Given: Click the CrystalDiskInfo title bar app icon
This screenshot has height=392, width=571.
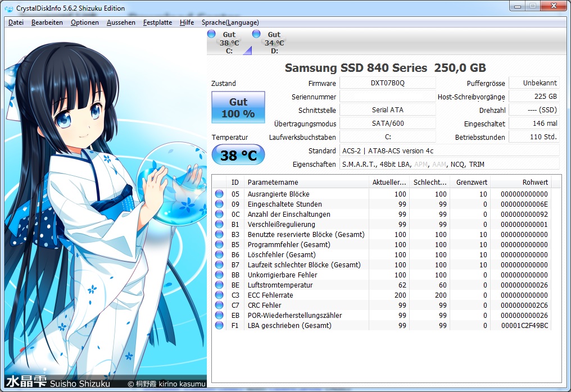Looking at the screenshot, I should (x=8, y=8).
